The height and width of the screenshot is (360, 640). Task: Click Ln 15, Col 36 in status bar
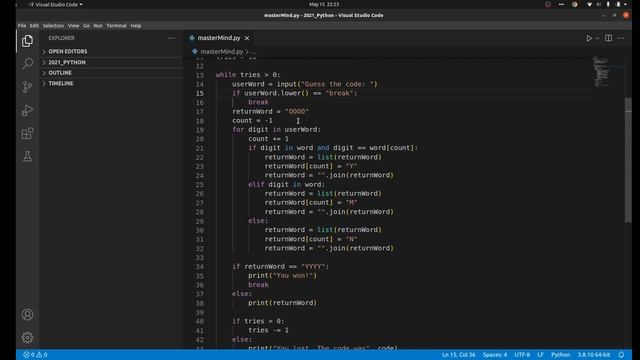point(458,355)
